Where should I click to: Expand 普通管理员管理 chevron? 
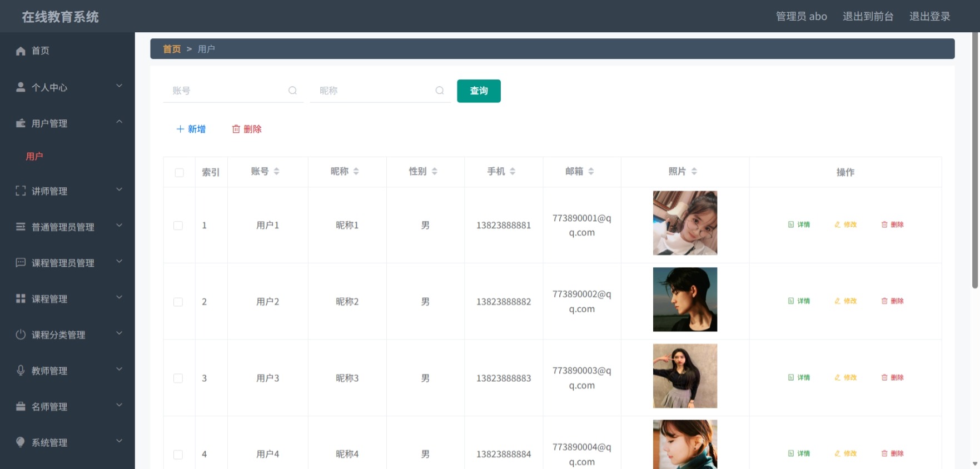click(119, 226)
